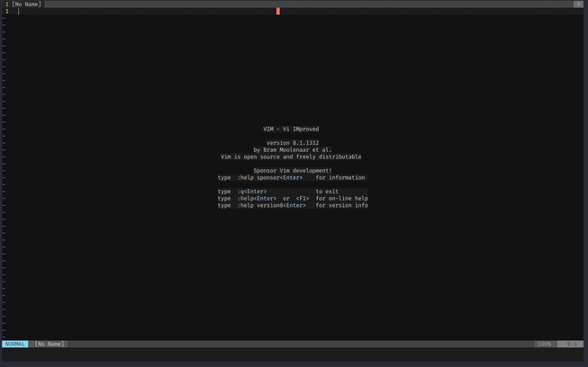Image resolution: width=588 pixels, height=367 pixels.
Task: Click the 'to exit' text
Action: pos(327,192)
